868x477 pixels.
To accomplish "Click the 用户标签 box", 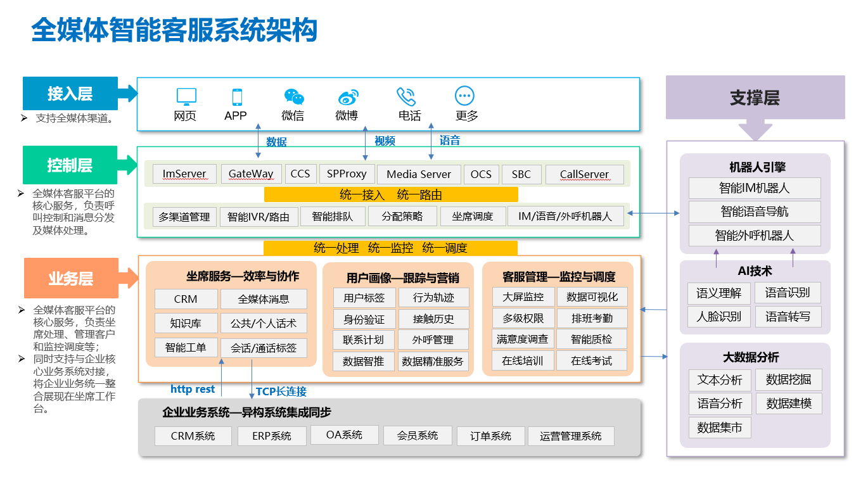I will pos(364,298).
